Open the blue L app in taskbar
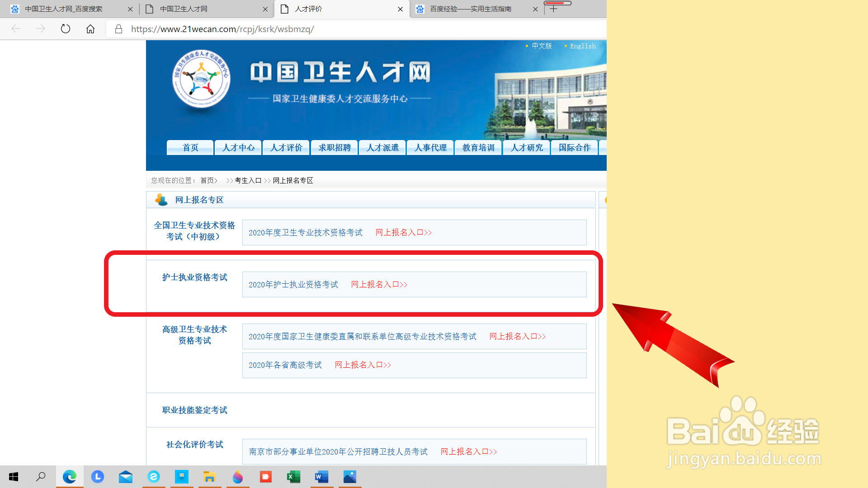 (98, 477)
